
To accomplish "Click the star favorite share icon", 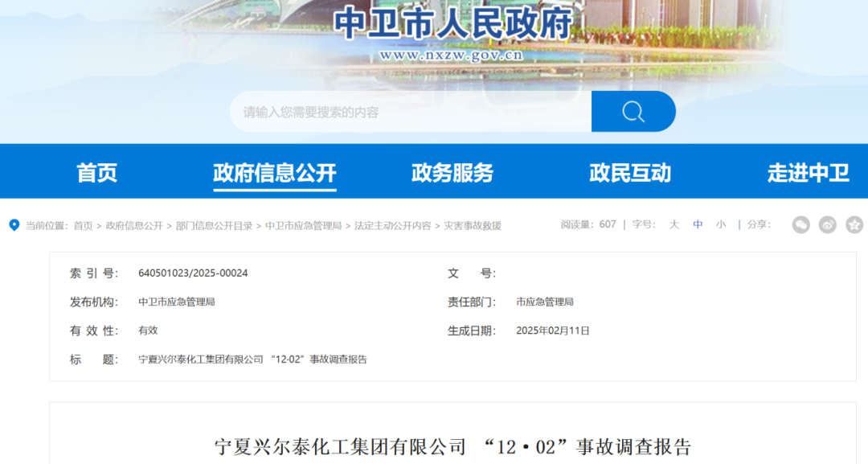I will pos(854,225).
